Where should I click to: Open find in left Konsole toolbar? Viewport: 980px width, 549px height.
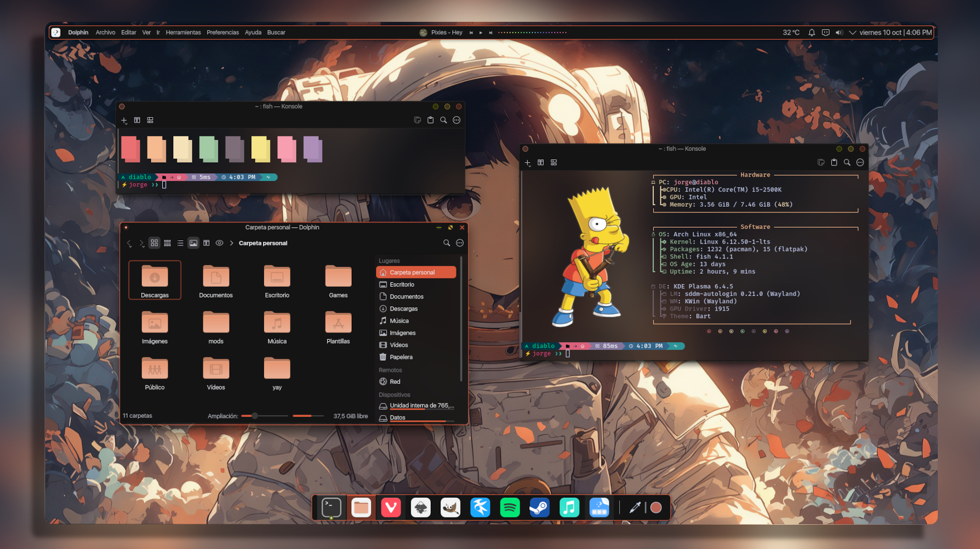pos(443,120)
